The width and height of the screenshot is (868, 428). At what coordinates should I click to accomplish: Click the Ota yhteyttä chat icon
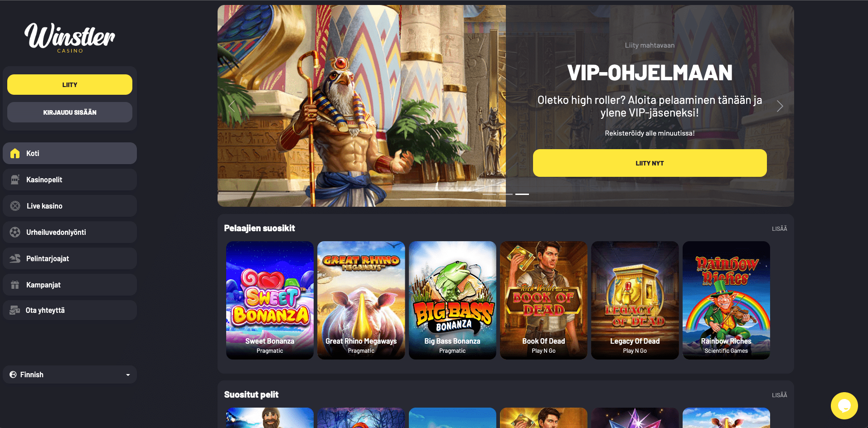point(15,310)
